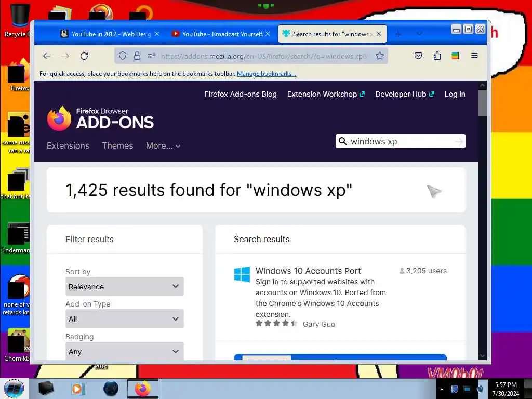This screenshot has width=532, height=399.
Task: Open the Badging Any dropdown
Action: (x=125, y=351)
